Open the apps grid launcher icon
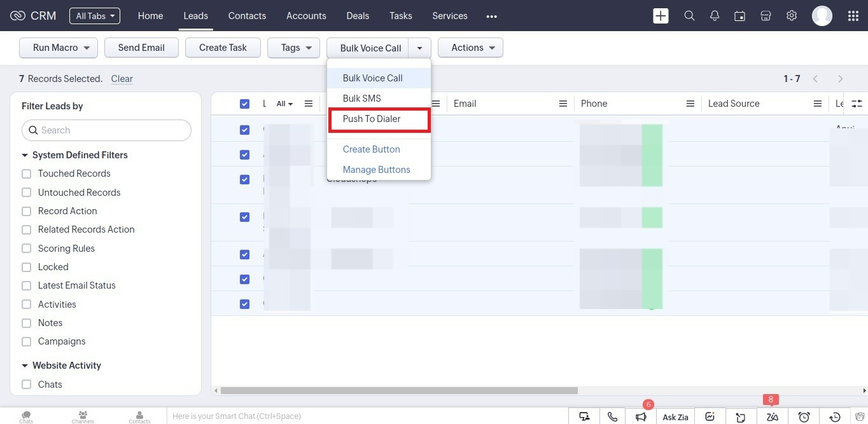Image resolution: width=868 pixels, height=424 pixels. coord(853,16)
